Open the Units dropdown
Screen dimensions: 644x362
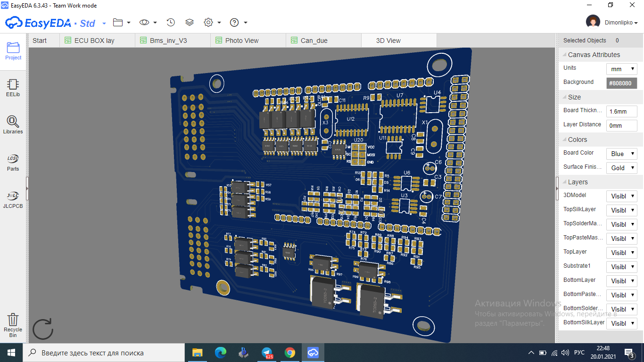point(621,69)
